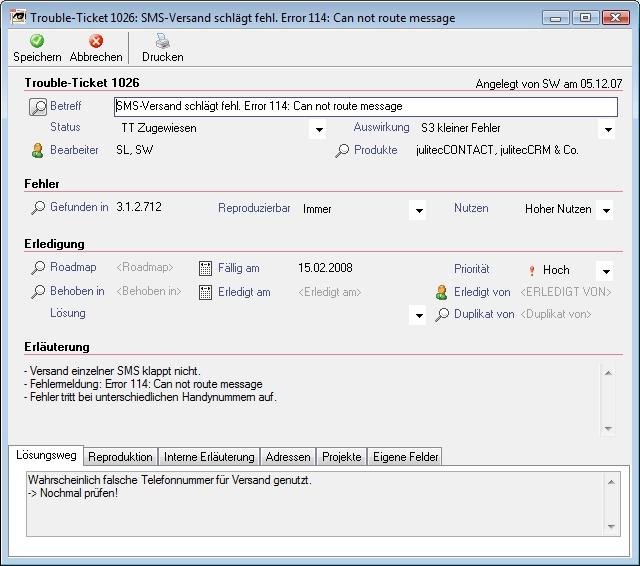Expand the Nutzen dropdown
Viewport: 640px width, 566px height.
click(x=604, y=211)
